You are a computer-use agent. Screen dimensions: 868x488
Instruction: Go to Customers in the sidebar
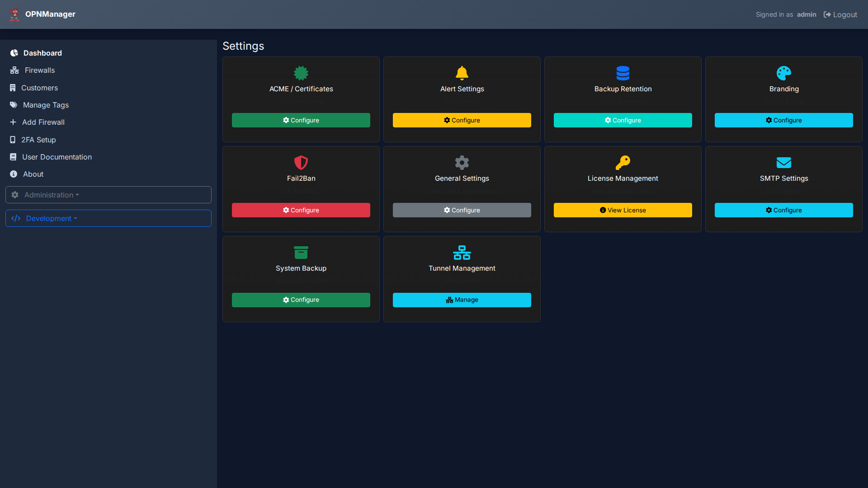coord(39,88)
